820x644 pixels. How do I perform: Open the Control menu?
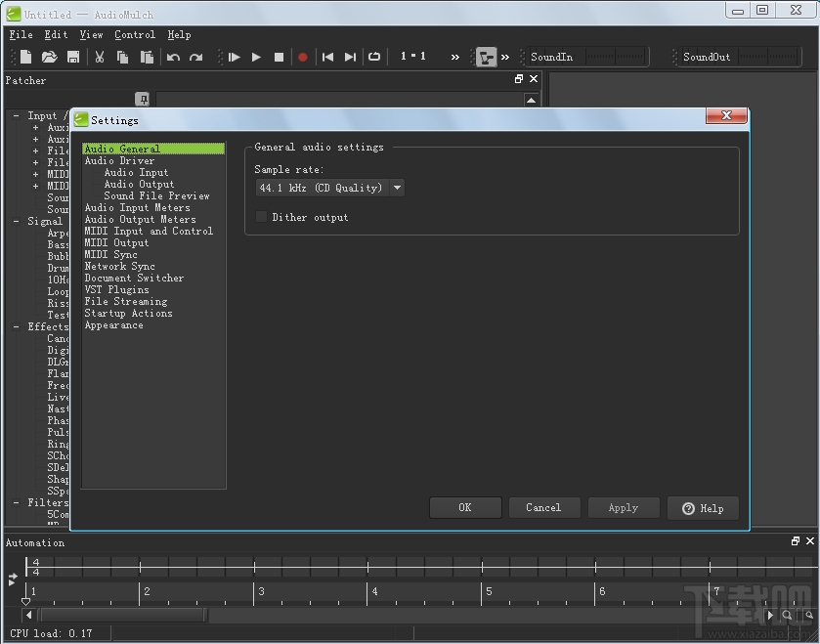coord(135,34)
